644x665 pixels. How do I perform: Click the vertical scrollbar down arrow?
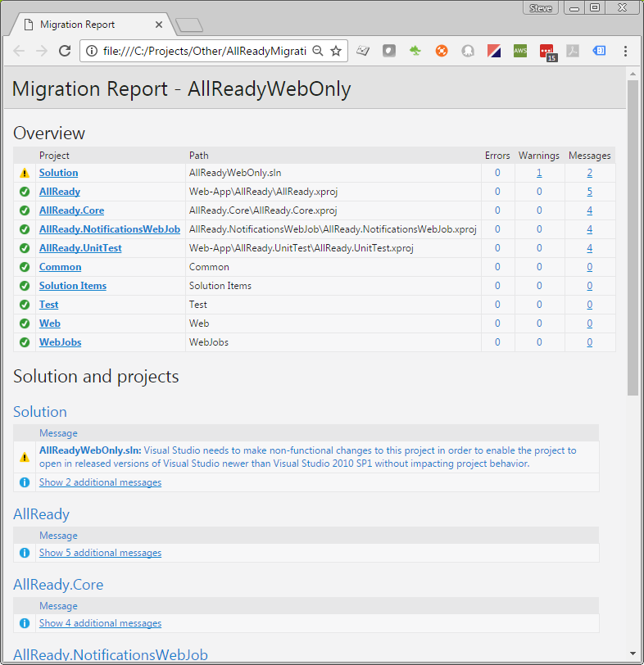coord(633,653)
